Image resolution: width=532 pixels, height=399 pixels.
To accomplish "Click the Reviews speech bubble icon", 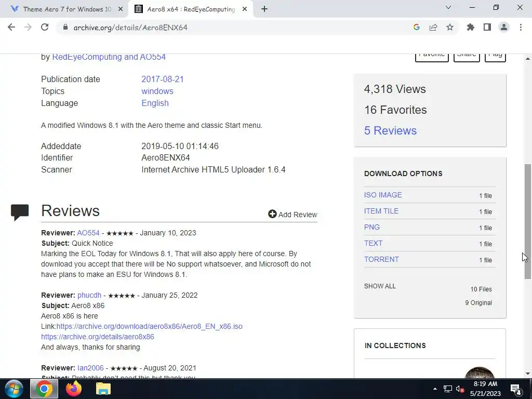I will 20,212.
